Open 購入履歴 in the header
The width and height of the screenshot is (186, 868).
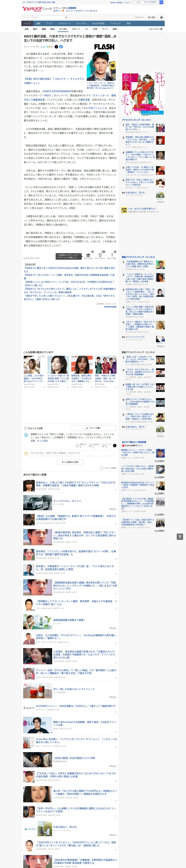pos(152,18)
